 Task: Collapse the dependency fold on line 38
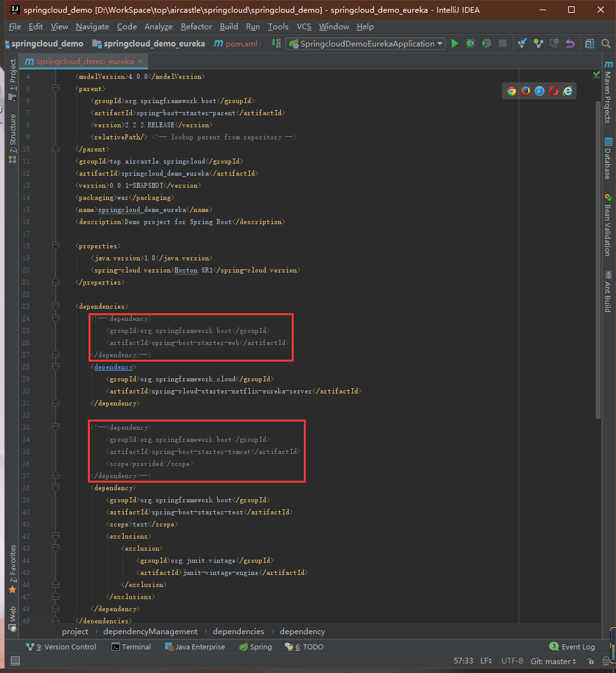tap(56, 488)
